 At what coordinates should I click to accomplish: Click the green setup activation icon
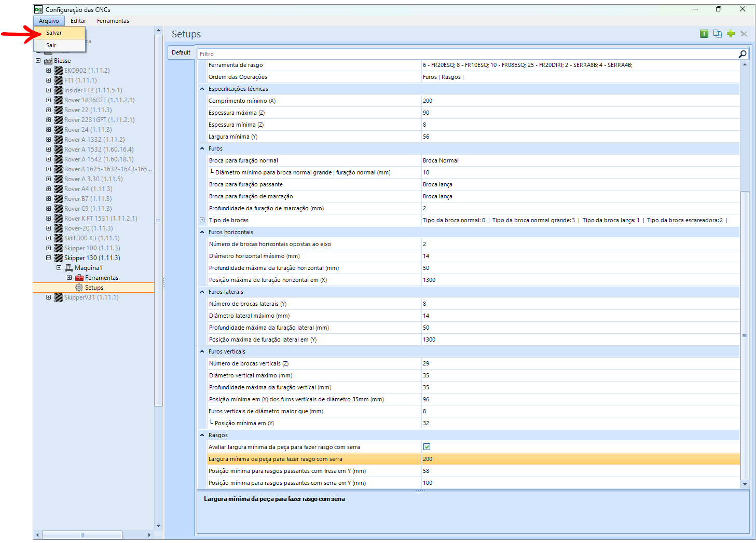coord(704,34)
